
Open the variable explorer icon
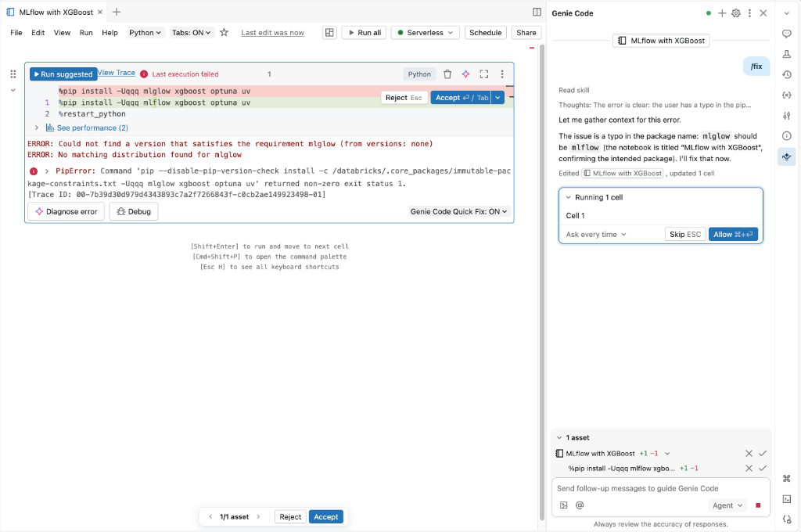coord(787,95)
